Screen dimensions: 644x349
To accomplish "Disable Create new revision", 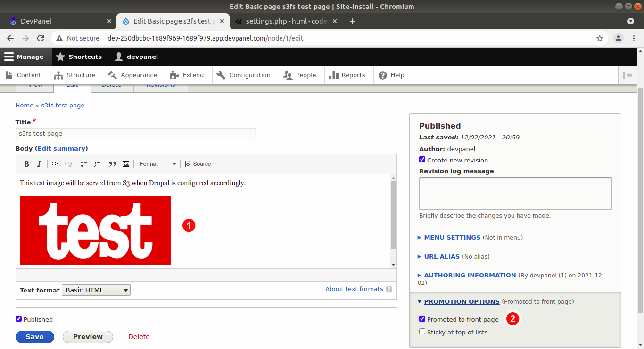I will [x=422, y=159].
